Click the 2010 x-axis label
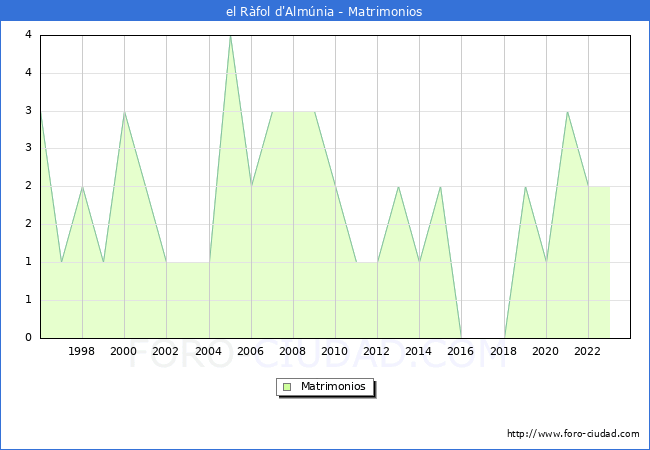This screenshot has width=650, height=450. click(x=335, y=351)
